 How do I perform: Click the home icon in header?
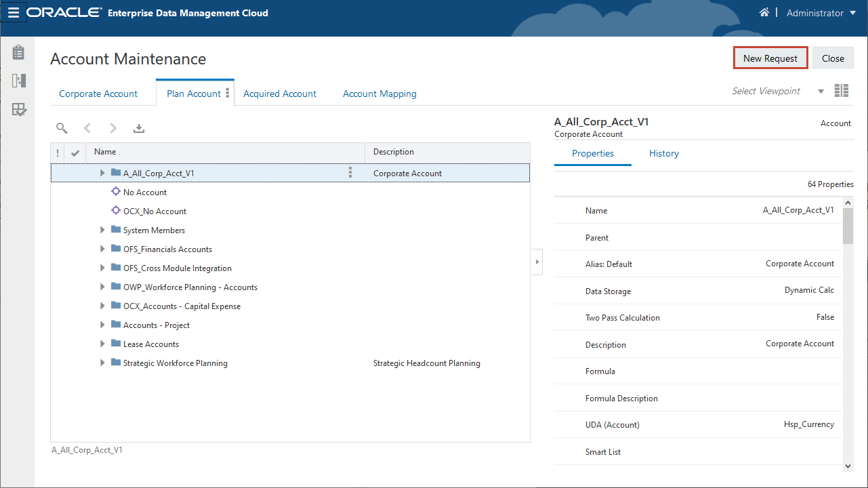764,13
